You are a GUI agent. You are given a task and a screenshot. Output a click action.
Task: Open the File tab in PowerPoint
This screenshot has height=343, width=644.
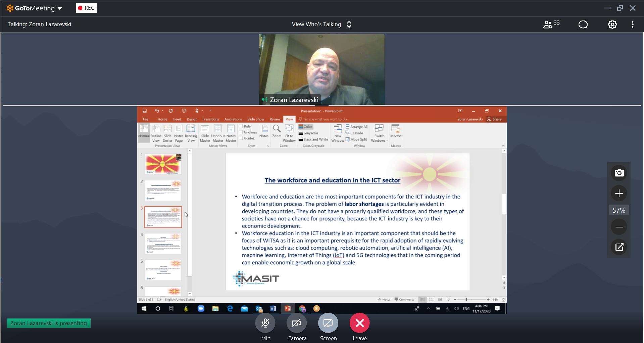point(145,119)
